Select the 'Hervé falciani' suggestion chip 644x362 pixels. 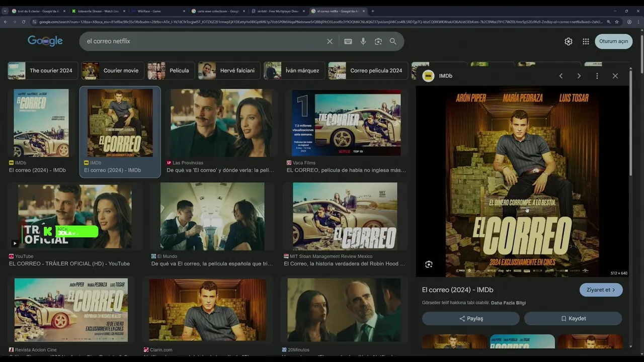click(x=229, y=70)
